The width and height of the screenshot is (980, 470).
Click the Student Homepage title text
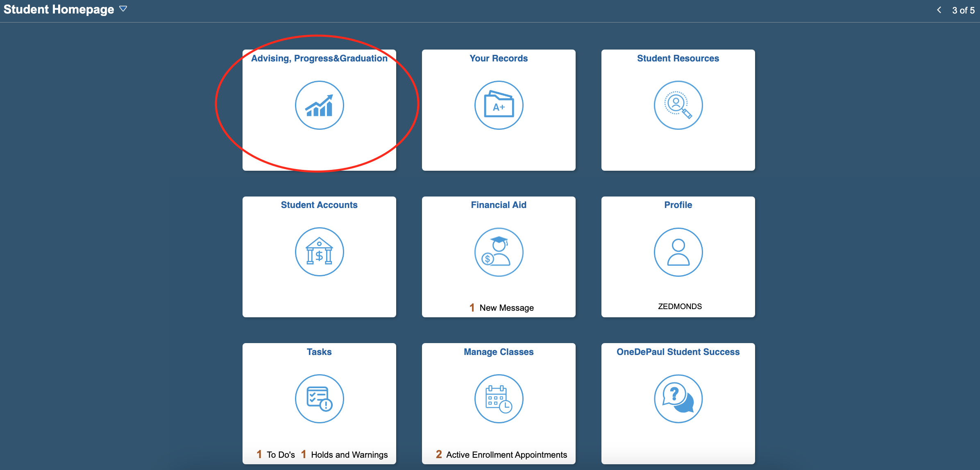pos(59,9)
